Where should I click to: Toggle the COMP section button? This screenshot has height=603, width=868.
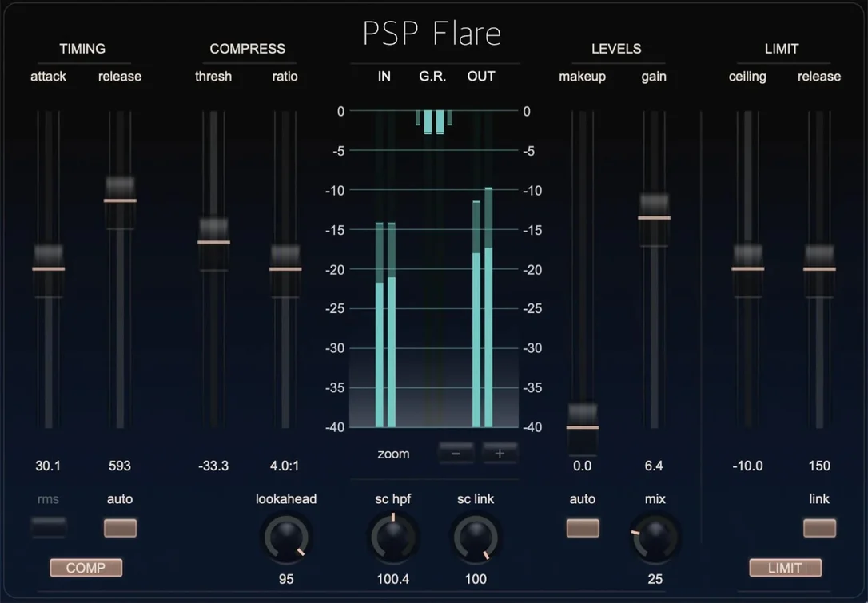[x=86, y=568]
